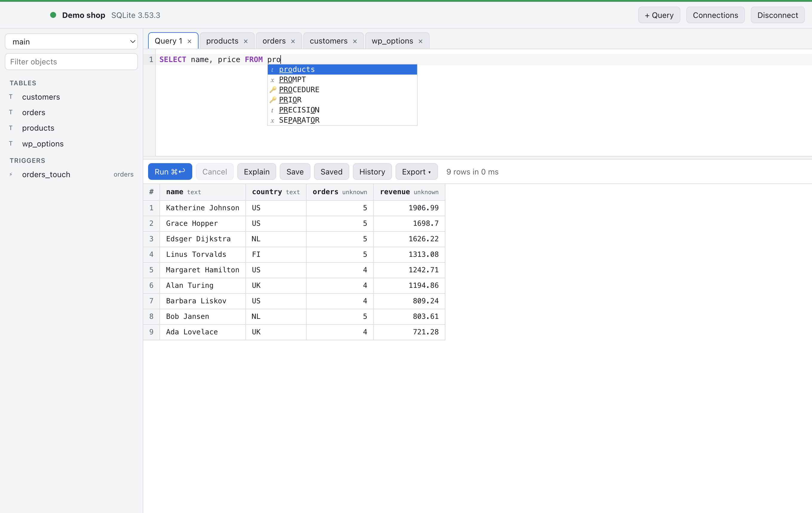
Task: Click the trigger bolt icon beside orders_touch
Action: pos(11,174)
